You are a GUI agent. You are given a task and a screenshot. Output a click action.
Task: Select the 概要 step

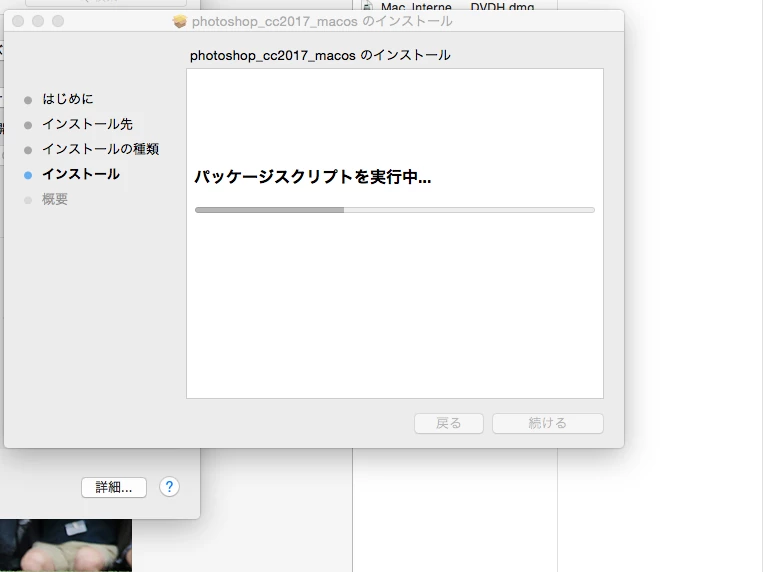click(55, 199)
